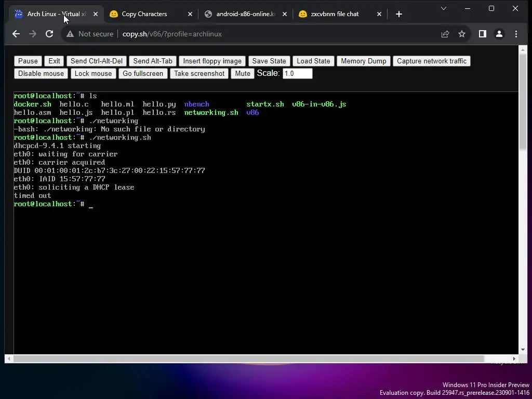Open the browser side panel icon
Viewport: 532px width, 399px height.
point(483,34)
